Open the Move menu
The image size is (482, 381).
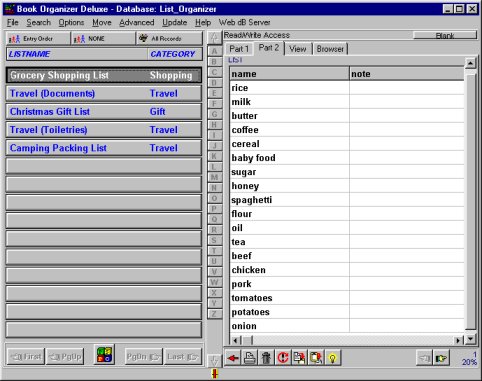pyautogui.click(x=102, y=23)
